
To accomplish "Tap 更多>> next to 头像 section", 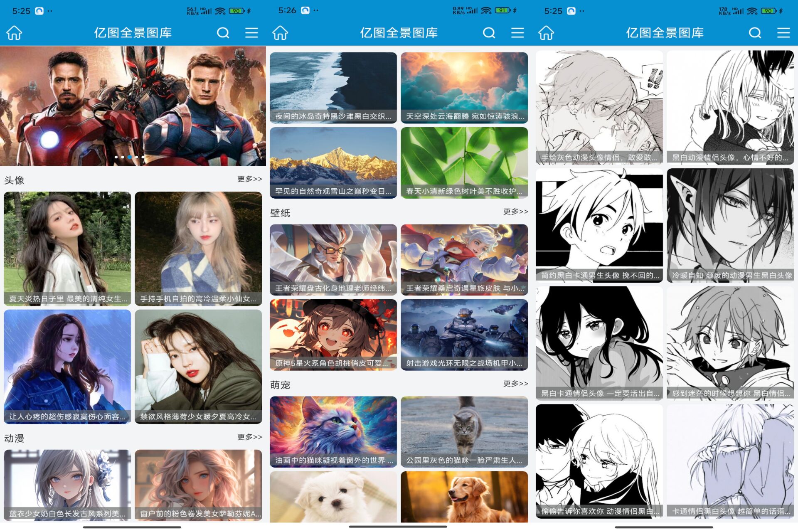I will (x=249, y=179).
